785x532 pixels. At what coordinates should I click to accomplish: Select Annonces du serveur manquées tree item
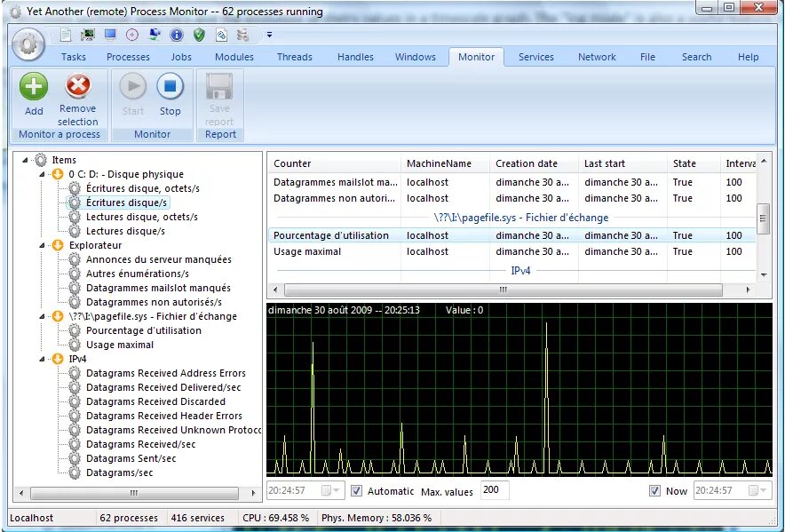159,259
